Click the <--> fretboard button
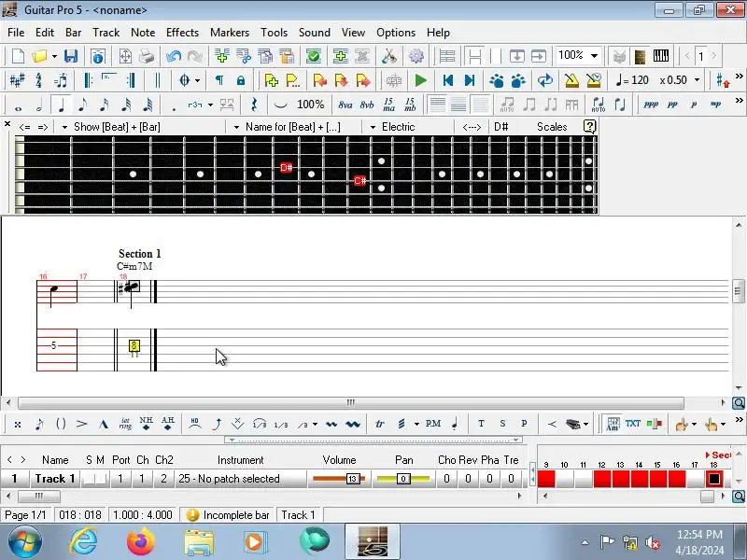 click(472, 127)
